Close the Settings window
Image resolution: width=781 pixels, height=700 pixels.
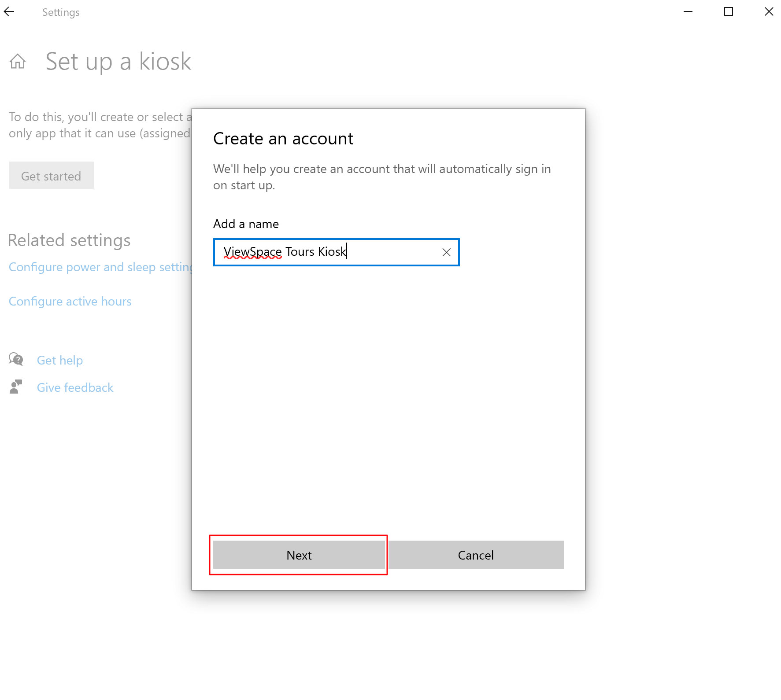coord(769,12)
